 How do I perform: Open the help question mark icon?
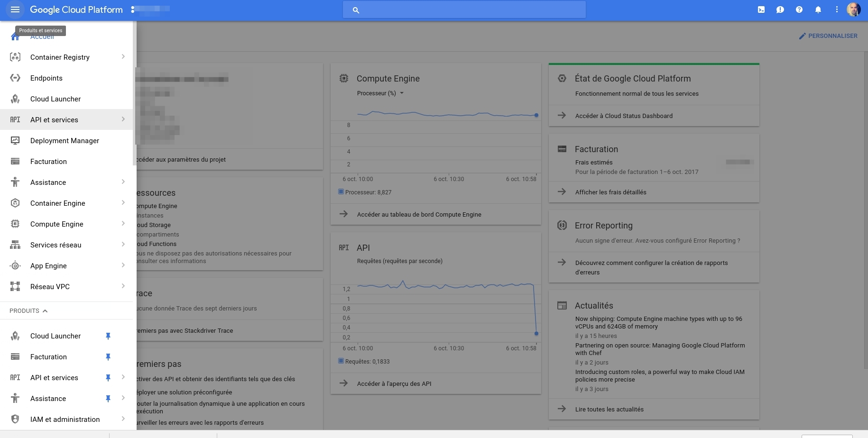point(799,9)
